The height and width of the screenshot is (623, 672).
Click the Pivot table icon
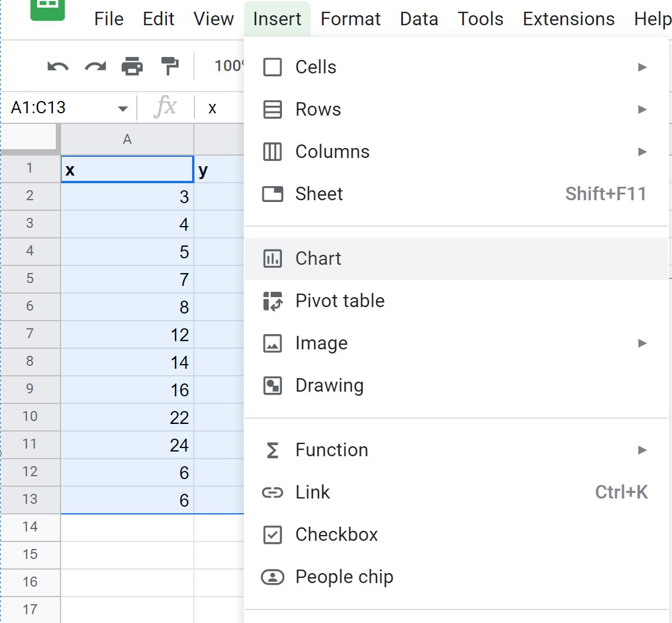tap(273, 301)
